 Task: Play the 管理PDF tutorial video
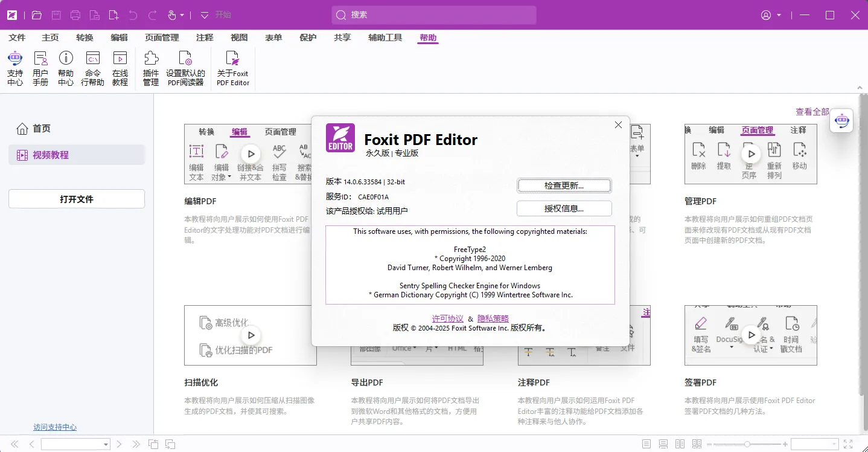tap(752, 154)
